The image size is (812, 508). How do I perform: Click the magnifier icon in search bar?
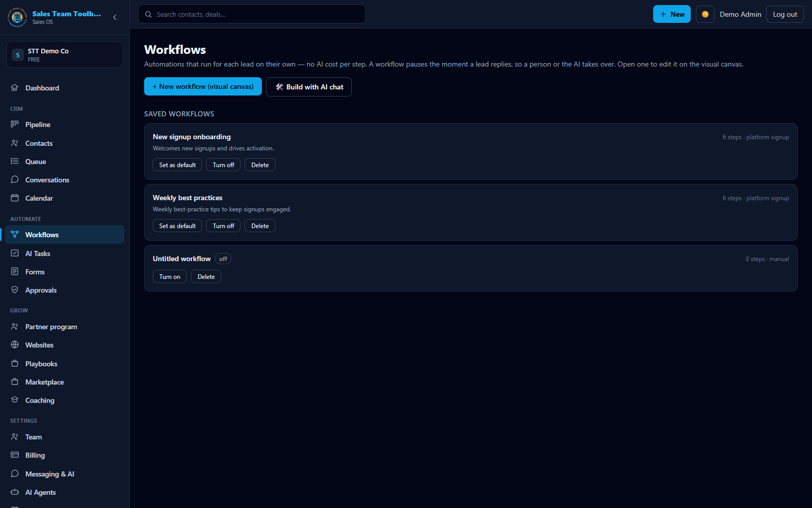coord(148,14)
